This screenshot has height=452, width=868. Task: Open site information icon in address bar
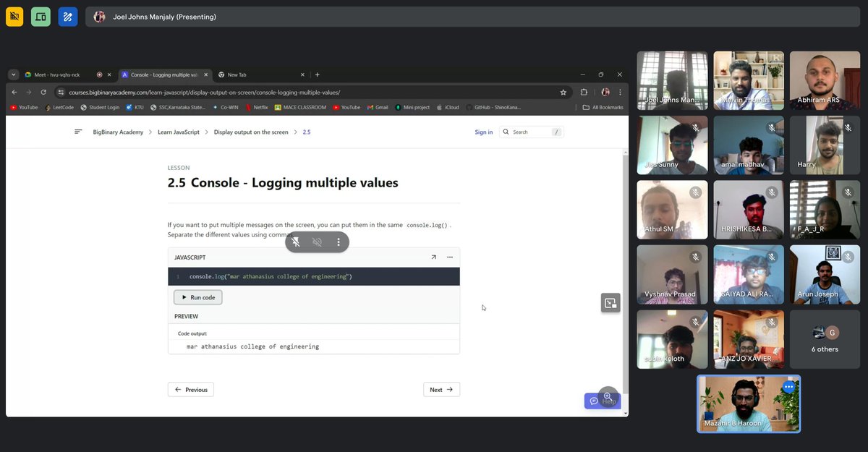(61, 92)
